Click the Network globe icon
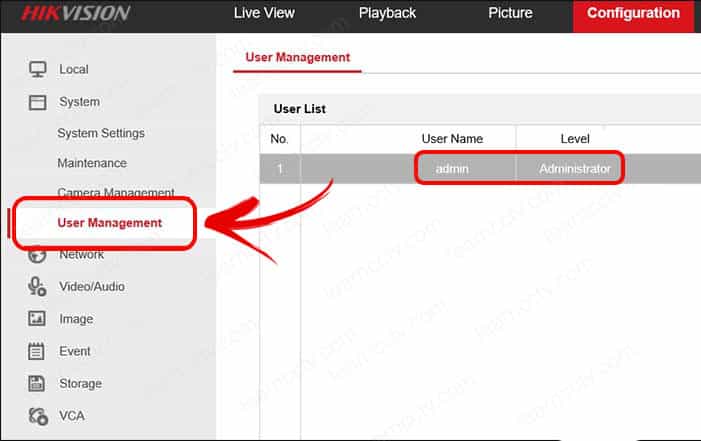Screen dimensions: 701x441 pos(38,255)
